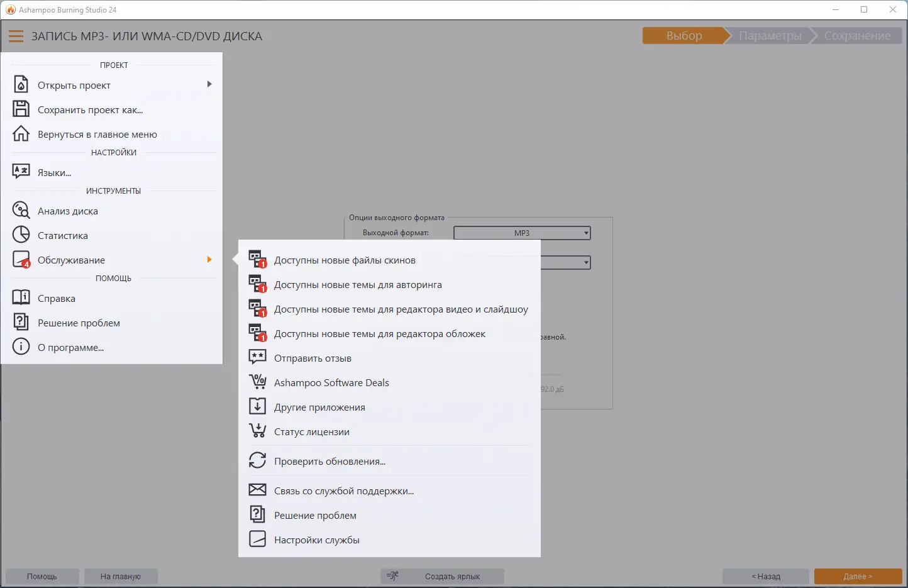Image resolution: width=908 pixels, height=588 pixels.
Task: Click the Send feedback star-bubble icon
Action: 257,358
